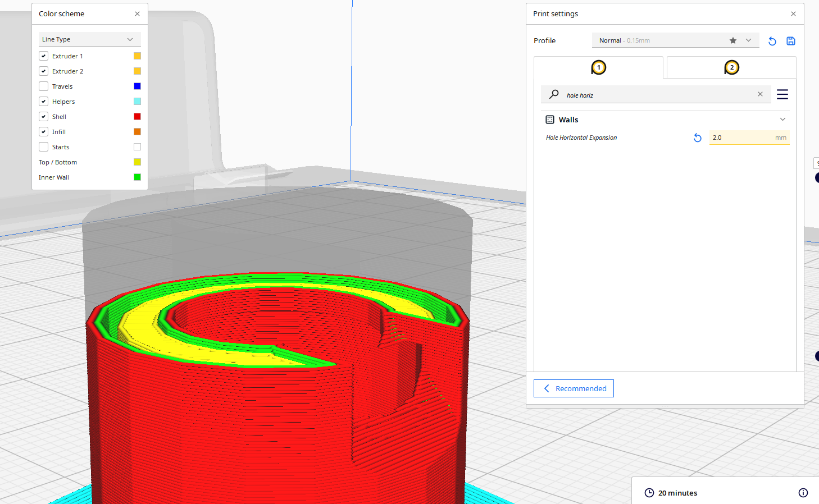This screenshot has height=504, width=819.
Task: Toggle Extruder 1 checkbox
Action: click(x=44, y=56)
